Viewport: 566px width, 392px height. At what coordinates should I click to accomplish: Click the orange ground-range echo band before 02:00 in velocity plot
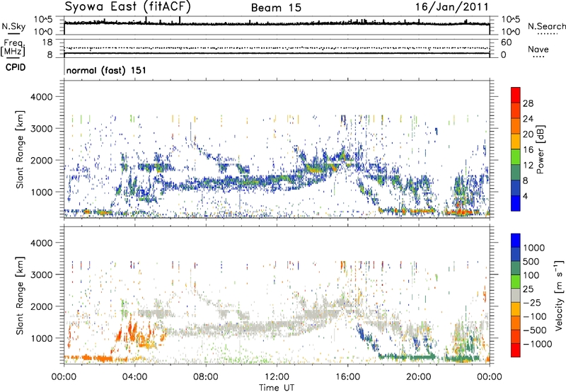coord(88,358)
